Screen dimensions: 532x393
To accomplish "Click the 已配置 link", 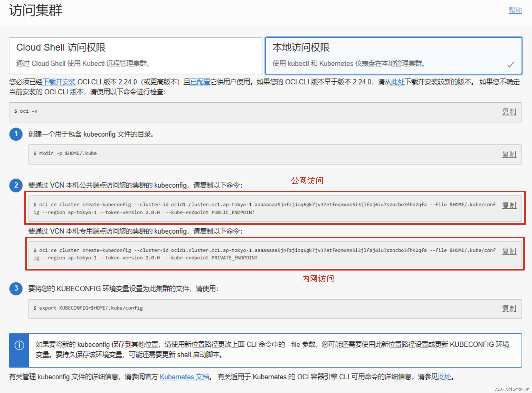I will (x=200, y=82).
